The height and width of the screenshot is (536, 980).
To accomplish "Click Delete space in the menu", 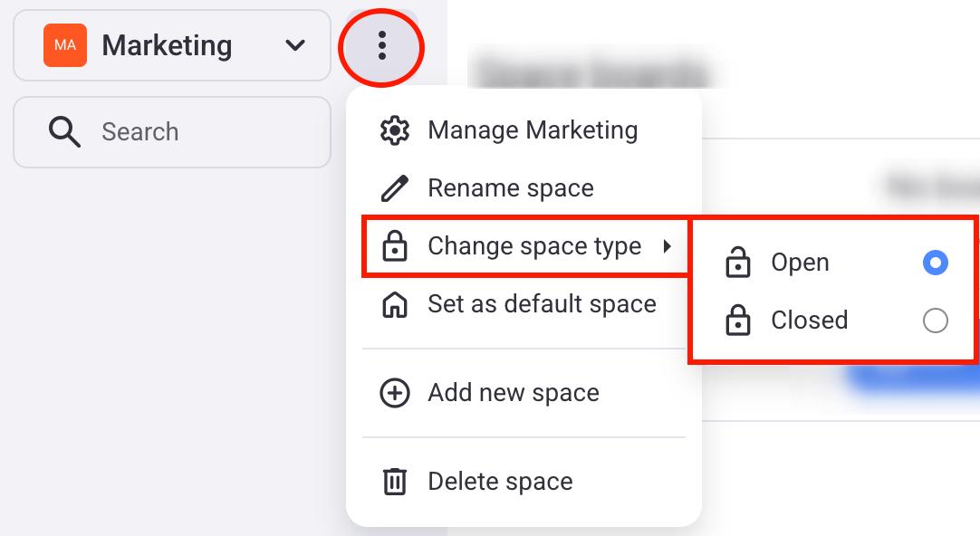I will (x=500, y=482).
